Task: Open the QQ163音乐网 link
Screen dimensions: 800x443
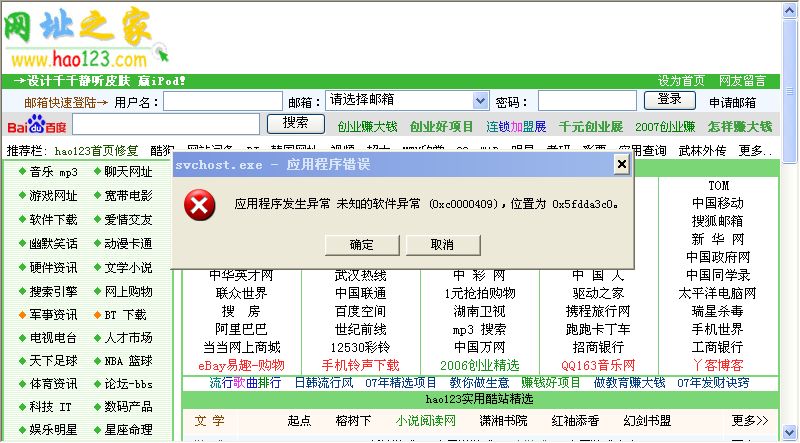Action: [598, 365]
